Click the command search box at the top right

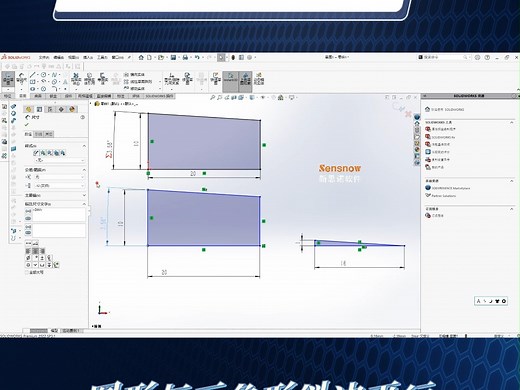pyautogui.click(x=443, y=57)
